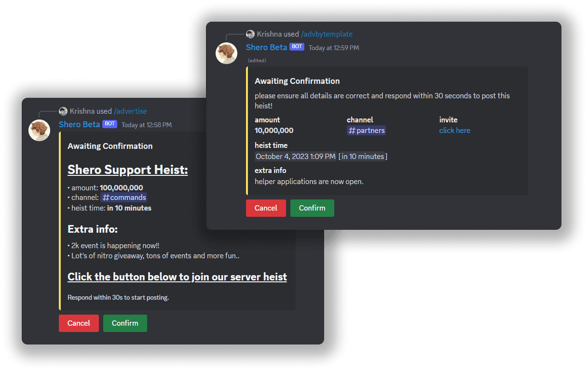588x371 pixels.
Task: Click Shero Beta username at 12:59 PM
Action: coord(266,47)
